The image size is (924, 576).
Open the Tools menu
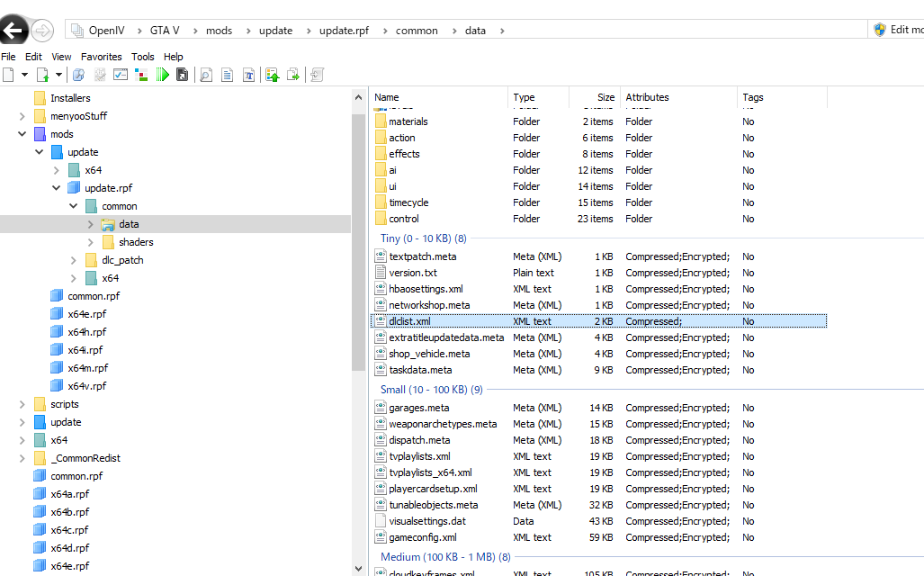tap(143, 57)
